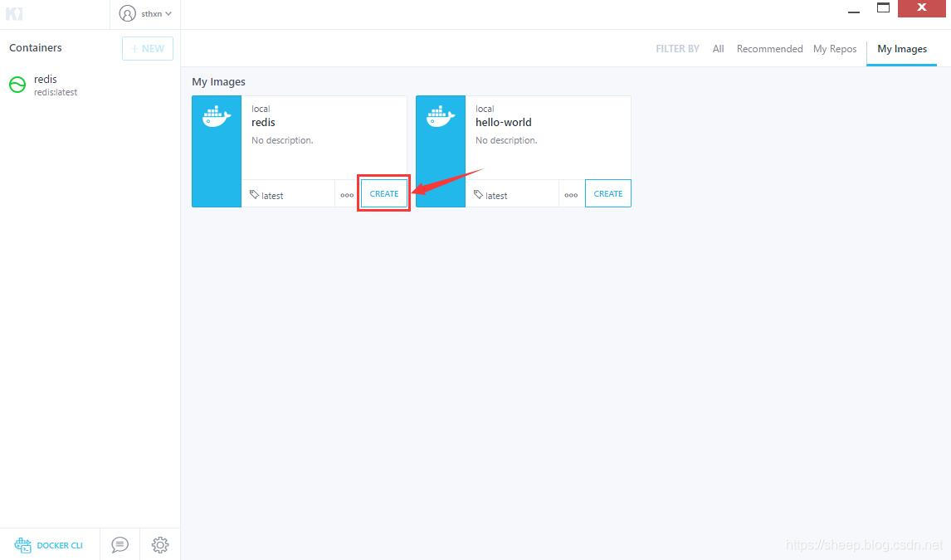951x560 pixels.
Task: Click the Kitematic logo icon
Action: tap(14, 13)
